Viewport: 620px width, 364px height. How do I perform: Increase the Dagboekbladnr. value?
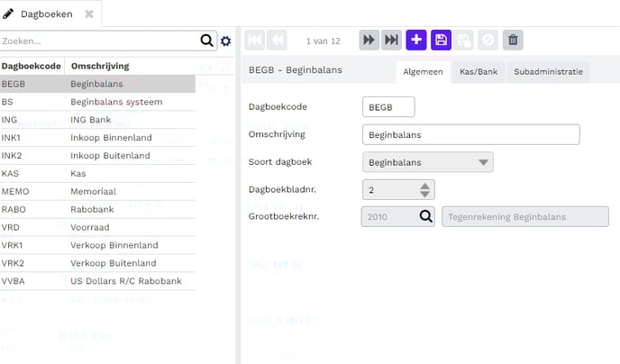(426, 185)
